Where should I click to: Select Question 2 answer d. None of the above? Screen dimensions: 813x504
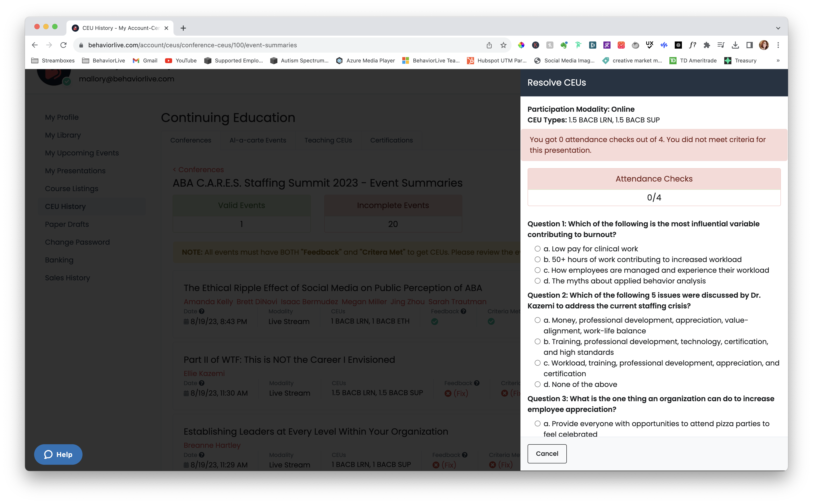[x=537, y=384]
